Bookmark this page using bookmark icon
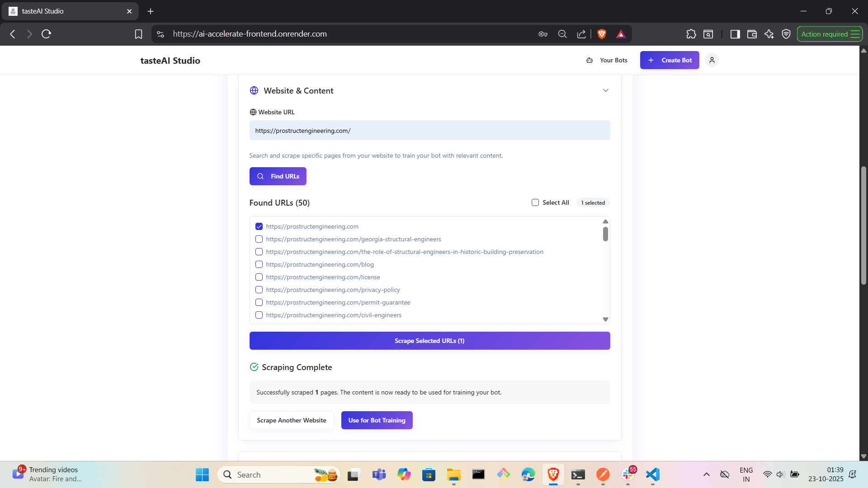868x488 pixels. click(x=138, y=34)
